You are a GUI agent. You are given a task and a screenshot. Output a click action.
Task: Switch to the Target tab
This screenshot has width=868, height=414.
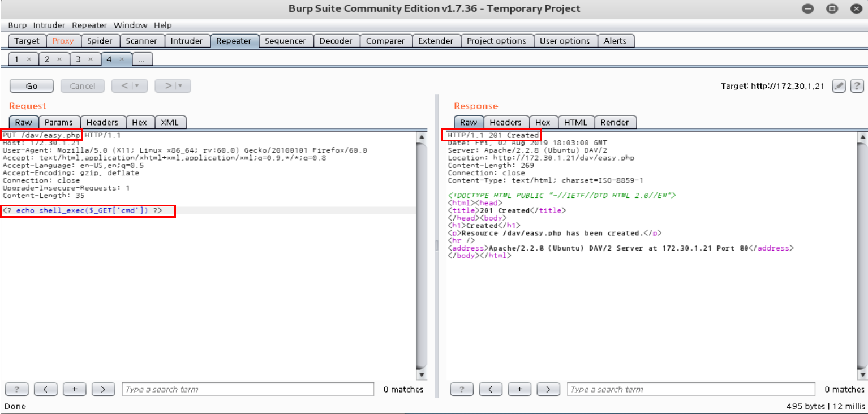point(27,41)
